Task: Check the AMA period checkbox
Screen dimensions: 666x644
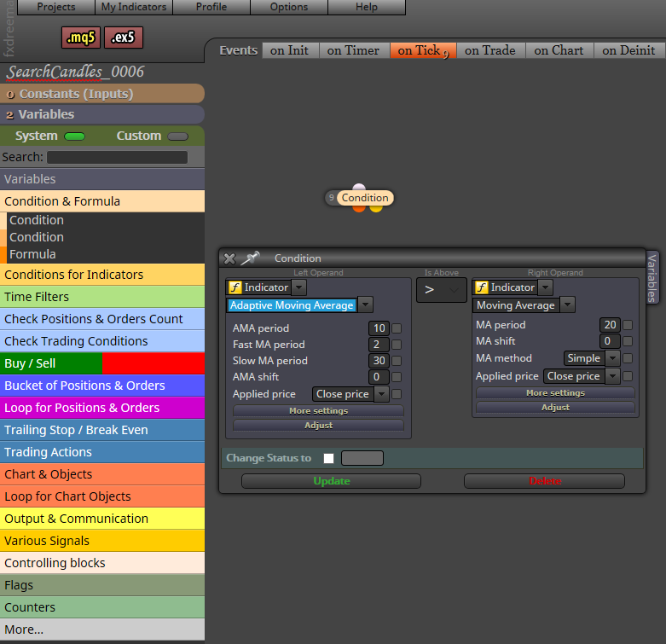Action: (x=397, y=328)
